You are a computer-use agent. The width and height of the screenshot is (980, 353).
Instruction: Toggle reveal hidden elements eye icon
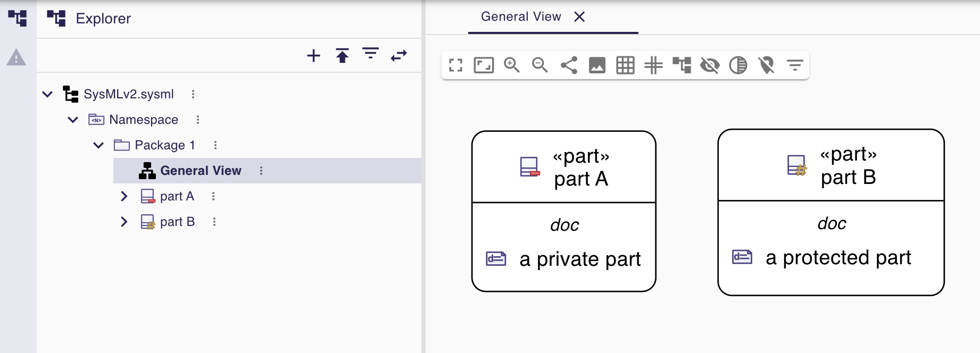(x=710, y=65)
